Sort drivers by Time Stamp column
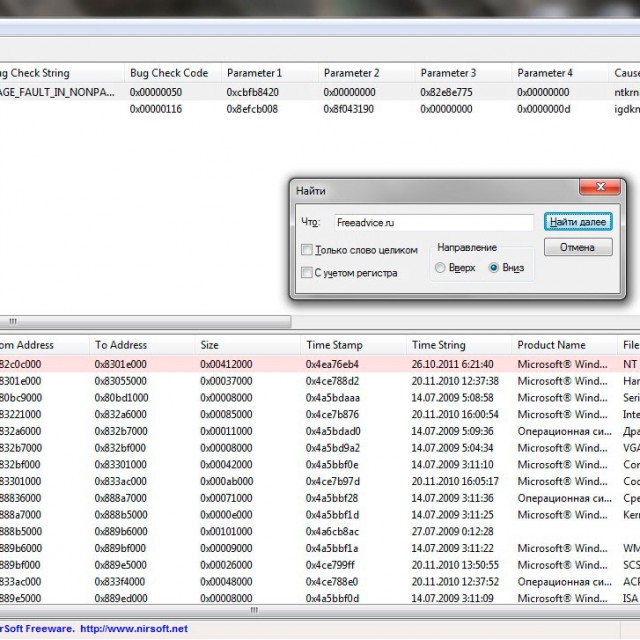This screenshot has width=640, height=640. 333,345
